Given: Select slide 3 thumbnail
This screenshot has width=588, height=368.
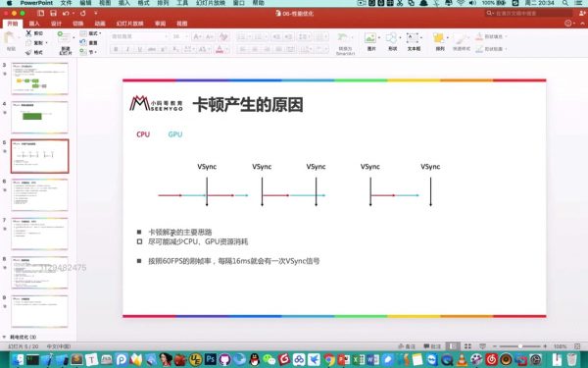Looking at the screenshot, I should tap(40, 79).
